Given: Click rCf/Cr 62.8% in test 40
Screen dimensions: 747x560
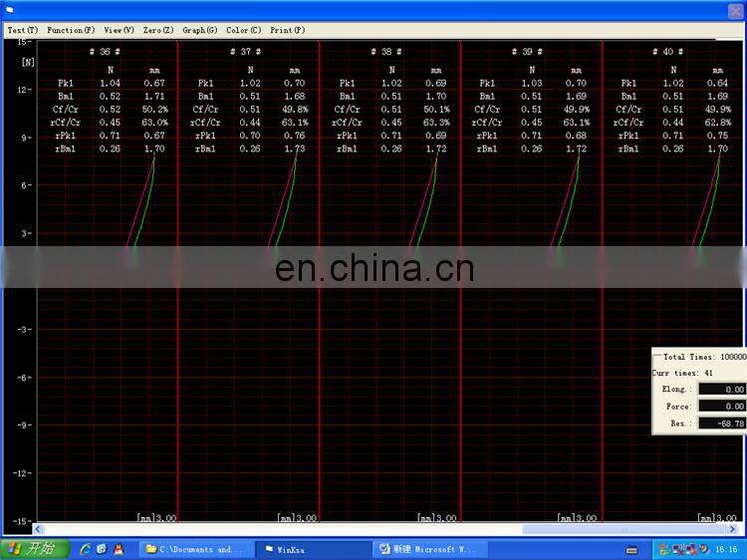Looking at the screenshot, I should coord(718,123).
